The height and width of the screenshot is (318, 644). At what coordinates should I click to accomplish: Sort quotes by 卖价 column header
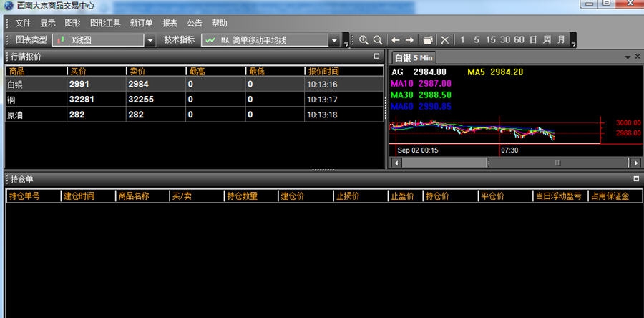(156, 71)
